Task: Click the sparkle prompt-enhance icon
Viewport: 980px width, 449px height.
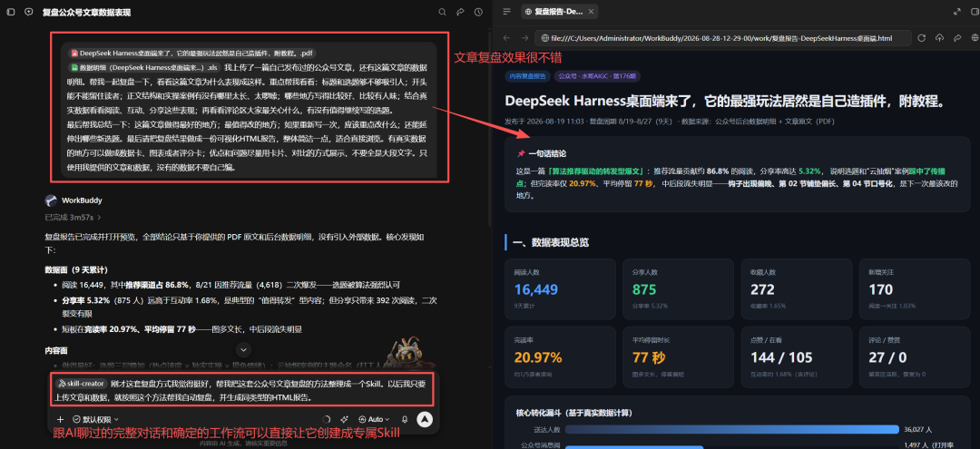Action: click(344, 420)
